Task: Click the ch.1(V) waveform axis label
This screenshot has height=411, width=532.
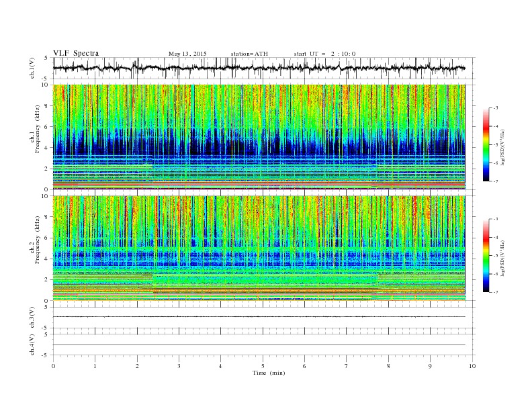Action: [32, 68]
